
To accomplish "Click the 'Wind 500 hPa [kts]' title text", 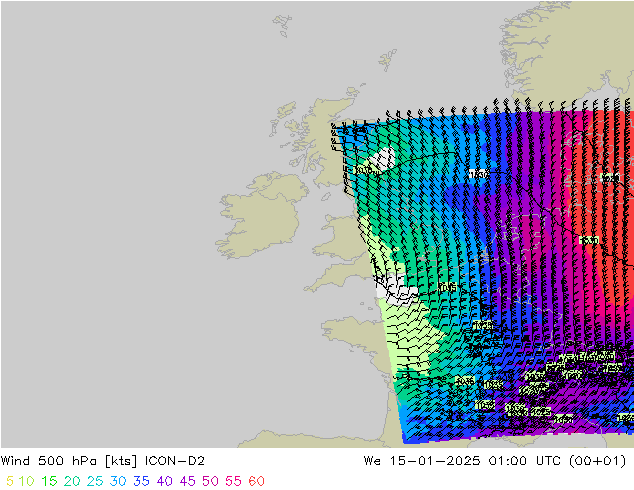I will tap(69, 461).
